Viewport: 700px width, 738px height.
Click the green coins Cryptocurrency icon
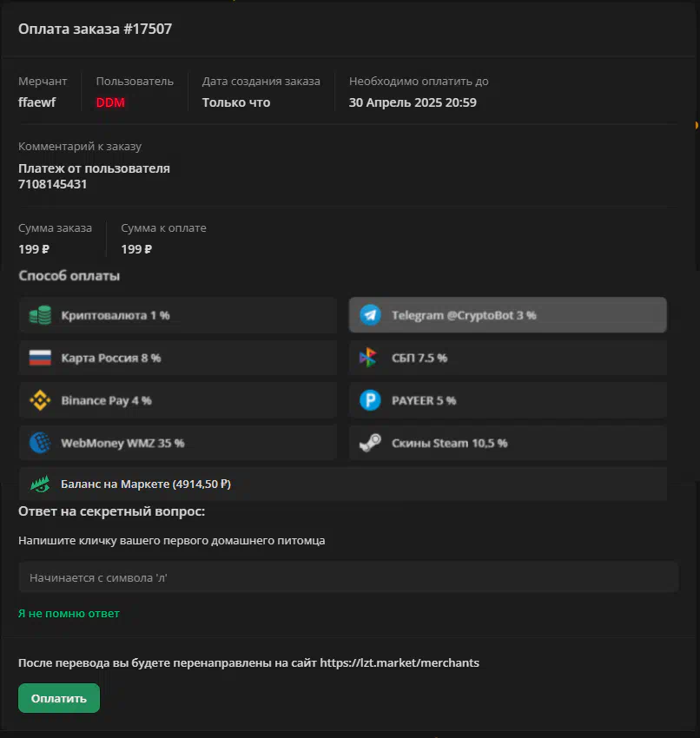point(40,315)
